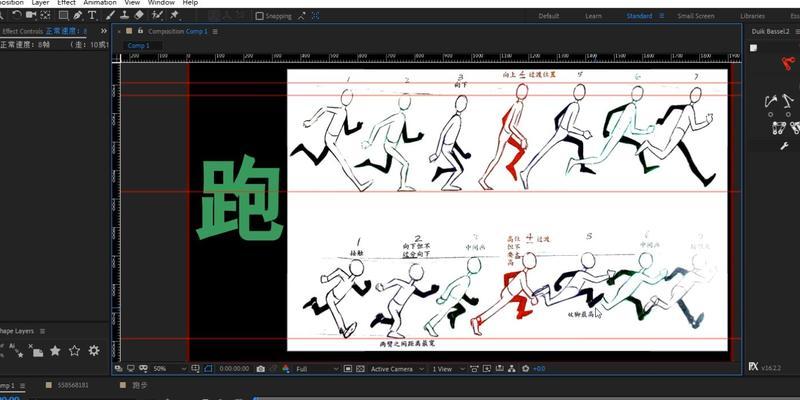Switch to the Small Screen workspace
This screenshot has height=400, width=800.
[695, 16]
